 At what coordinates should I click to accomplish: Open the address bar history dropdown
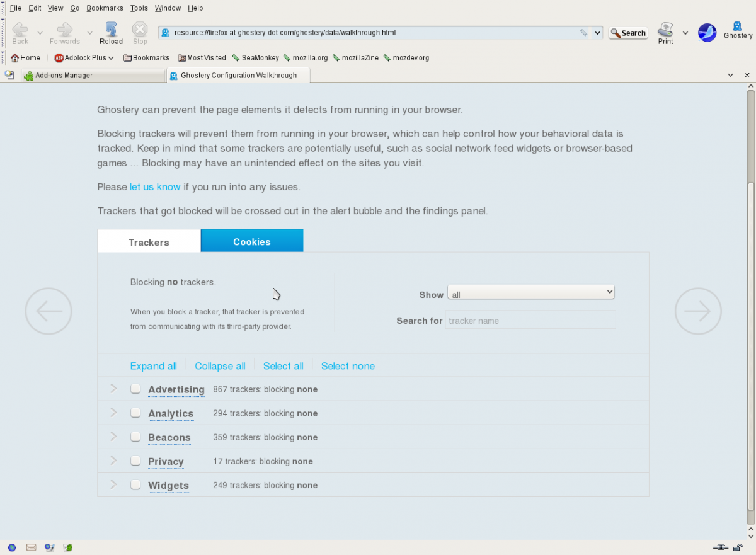pos(597,33)
